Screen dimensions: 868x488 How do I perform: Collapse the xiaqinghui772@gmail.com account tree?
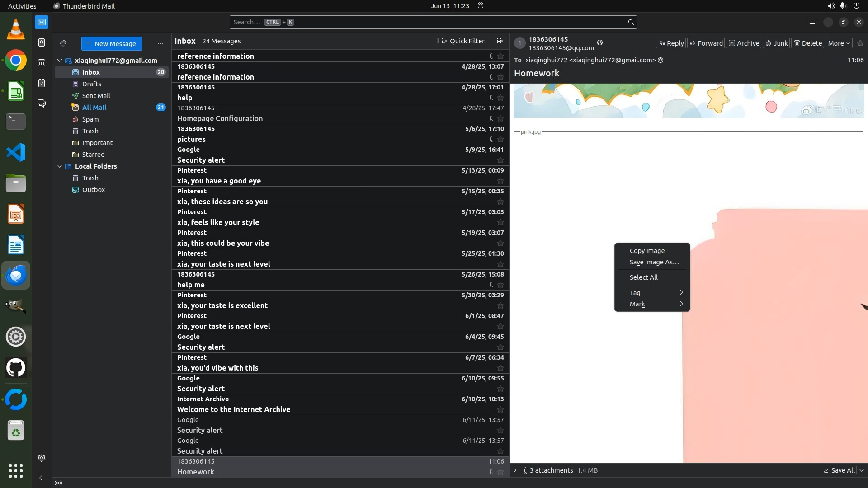60,61
